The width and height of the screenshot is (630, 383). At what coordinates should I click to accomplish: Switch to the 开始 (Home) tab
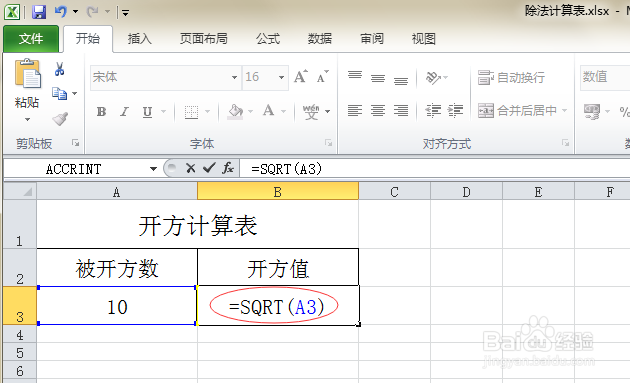(x=88, y=39)
